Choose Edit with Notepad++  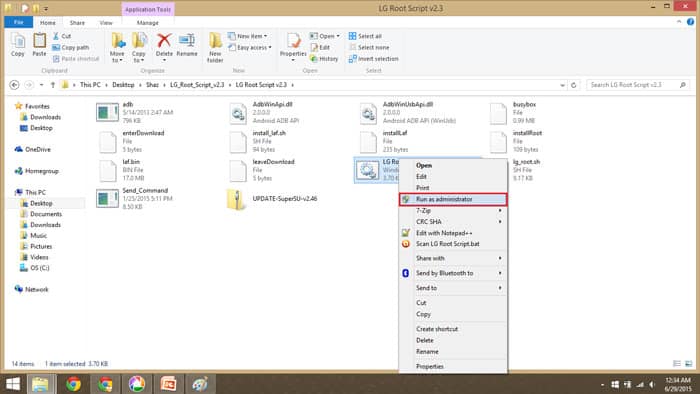453,233
